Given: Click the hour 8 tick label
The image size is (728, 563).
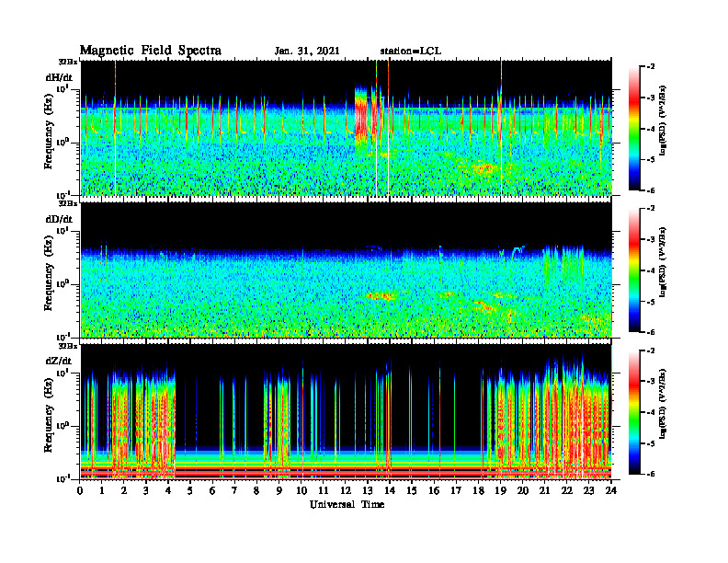Looking at the screenshot, I should point(256,490).
